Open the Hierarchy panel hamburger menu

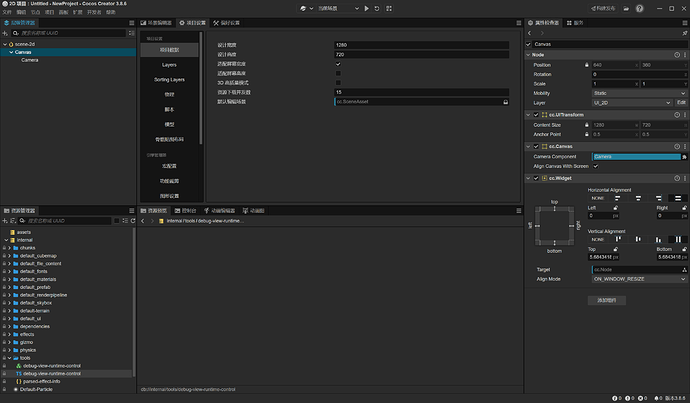pos(132,23)
